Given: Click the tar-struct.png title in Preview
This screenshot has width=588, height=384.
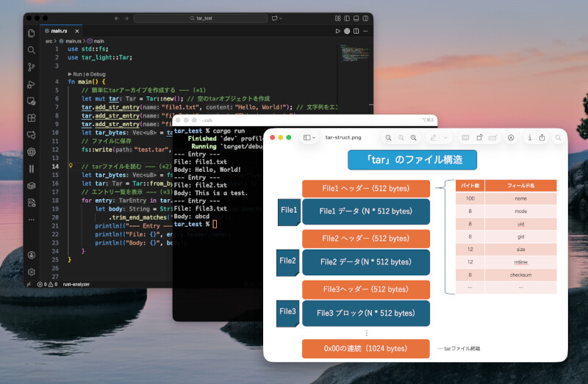Looking at the screenshot, I should (343, 137).
